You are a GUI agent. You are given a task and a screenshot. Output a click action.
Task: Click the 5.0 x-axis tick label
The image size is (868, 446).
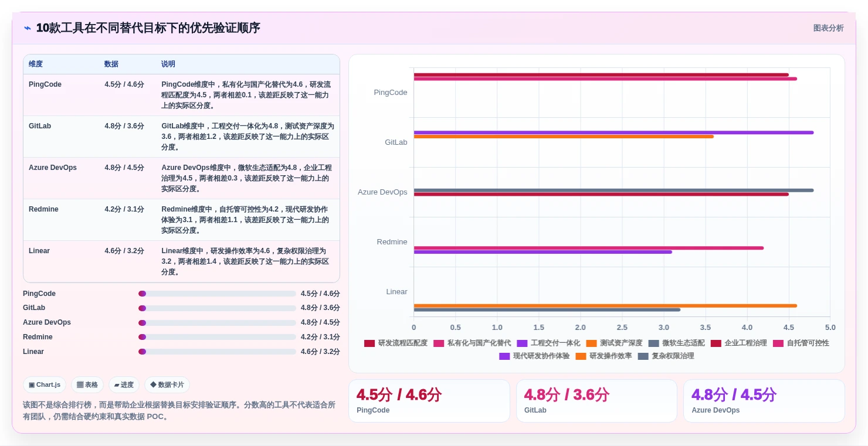830,328
